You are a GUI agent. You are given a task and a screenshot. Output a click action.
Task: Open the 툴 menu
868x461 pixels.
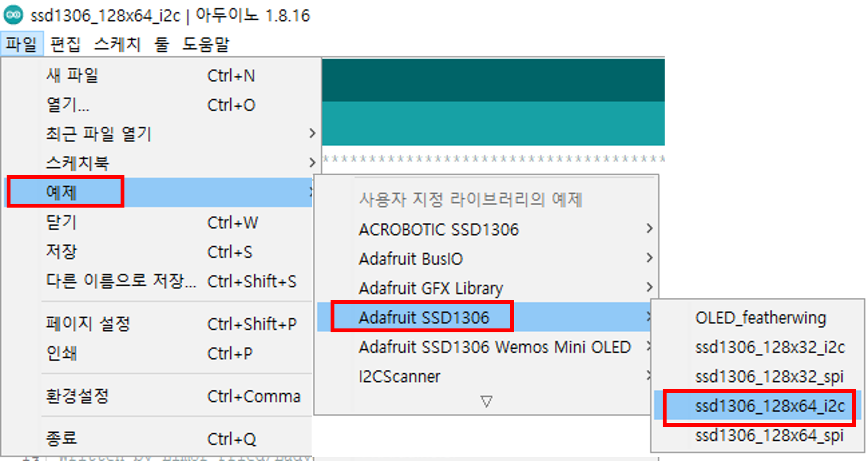coord(161,44)
